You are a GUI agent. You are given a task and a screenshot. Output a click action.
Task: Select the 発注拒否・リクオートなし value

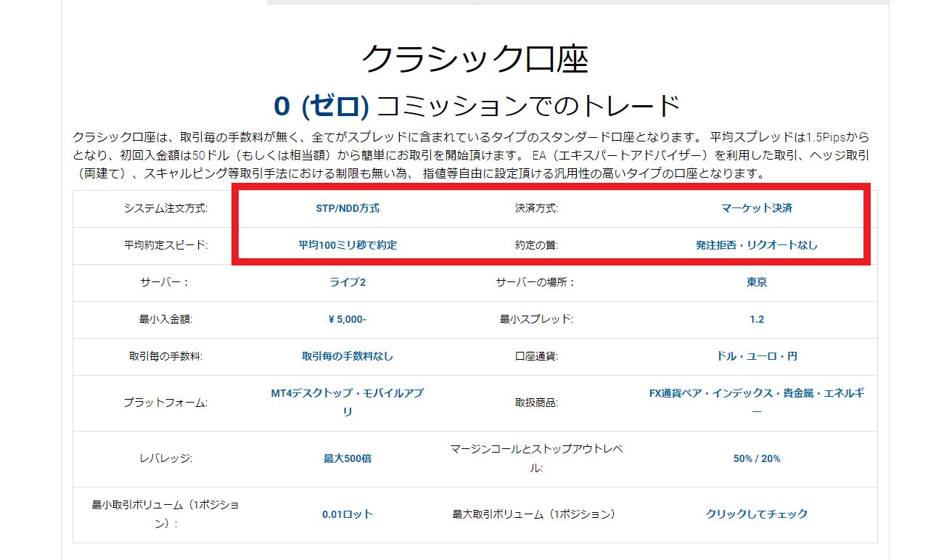(757, 245)
